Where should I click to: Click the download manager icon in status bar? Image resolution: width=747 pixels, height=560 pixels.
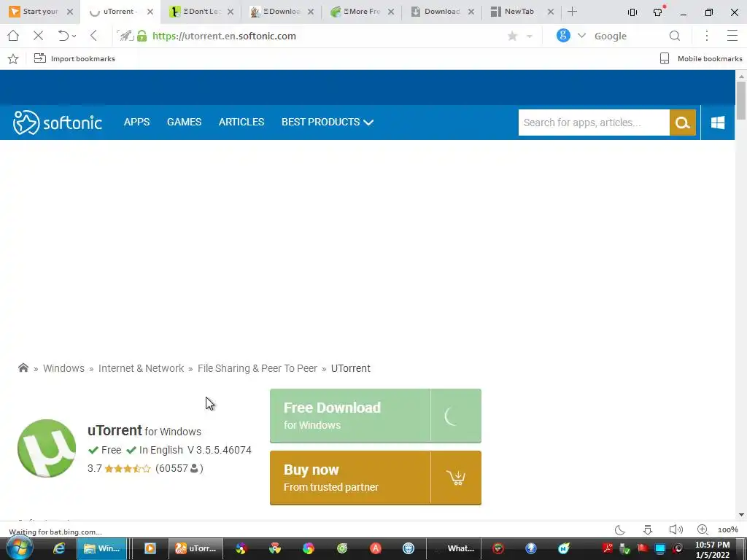point(648,529)
